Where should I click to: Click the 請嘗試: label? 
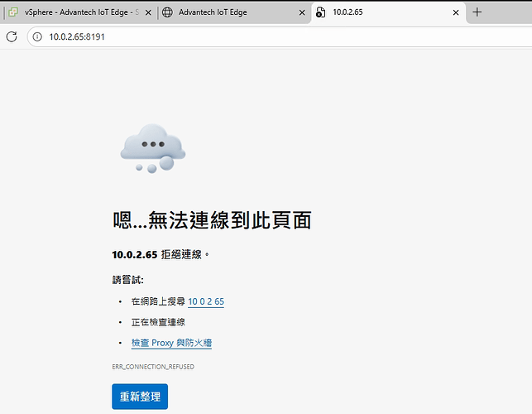(128, 280)
